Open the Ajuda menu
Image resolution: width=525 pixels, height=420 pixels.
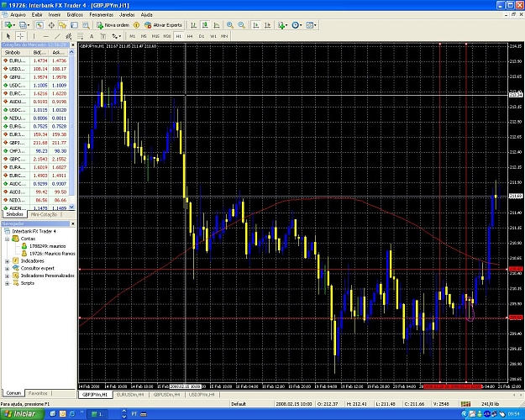pyautogui.click(x=147, y=15)
